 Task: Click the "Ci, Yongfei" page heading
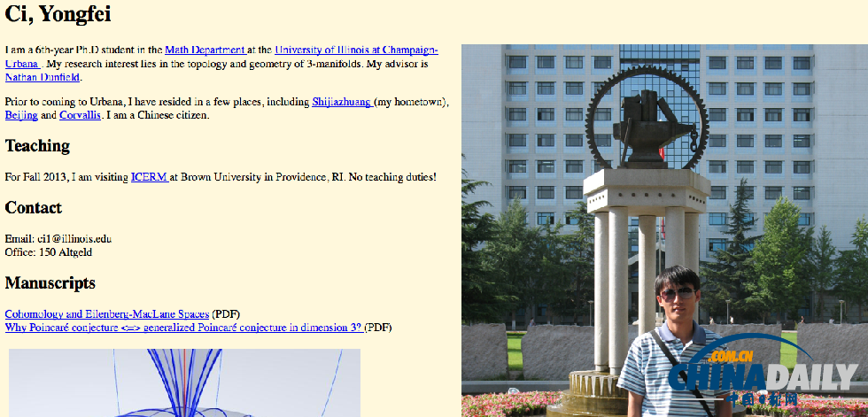click(58, 14)
